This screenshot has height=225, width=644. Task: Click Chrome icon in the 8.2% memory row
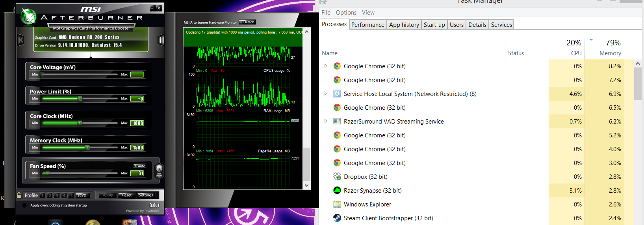click(x=337, y=66)
